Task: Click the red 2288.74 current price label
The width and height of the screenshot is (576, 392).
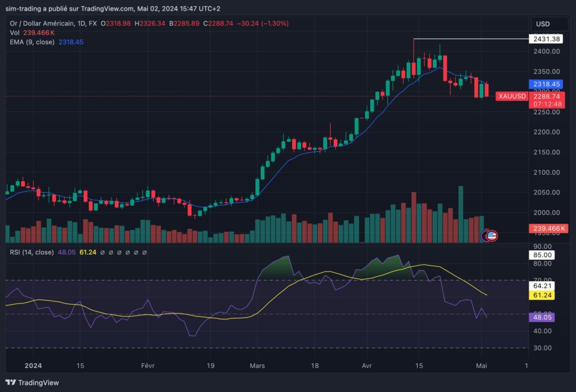Action: 545,97
